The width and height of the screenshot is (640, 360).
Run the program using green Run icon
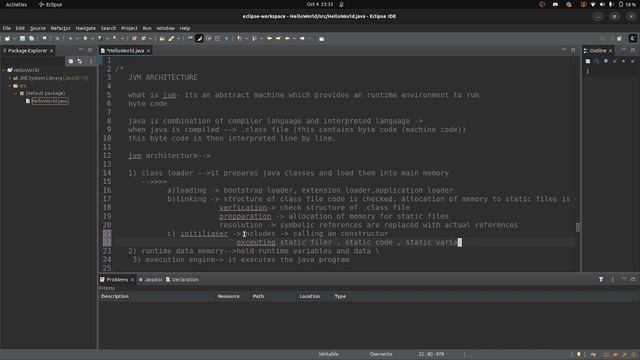[85, 38]
